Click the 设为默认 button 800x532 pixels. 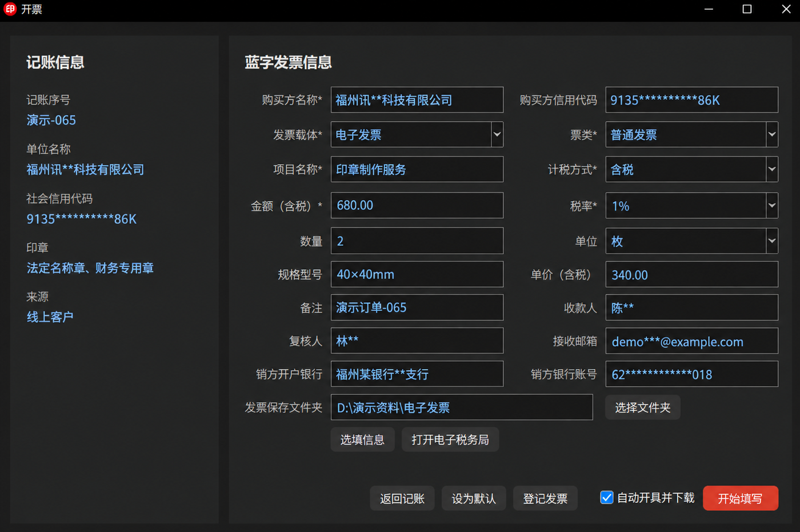(474, 498)
